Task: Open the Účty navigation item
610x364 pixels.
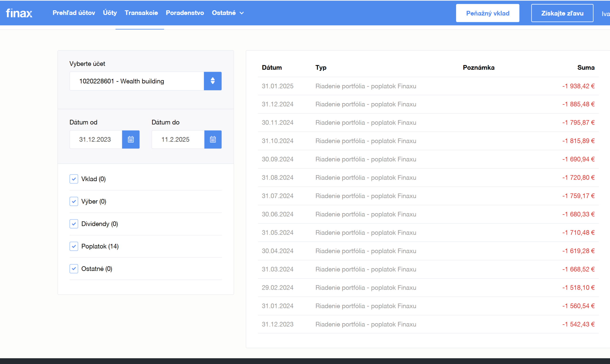Action: [110, 13]
